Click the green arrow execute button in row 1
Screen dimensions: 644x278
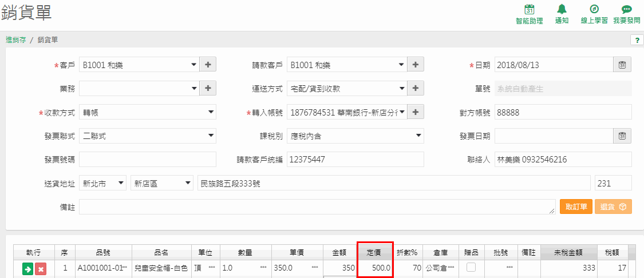point(27,269)
